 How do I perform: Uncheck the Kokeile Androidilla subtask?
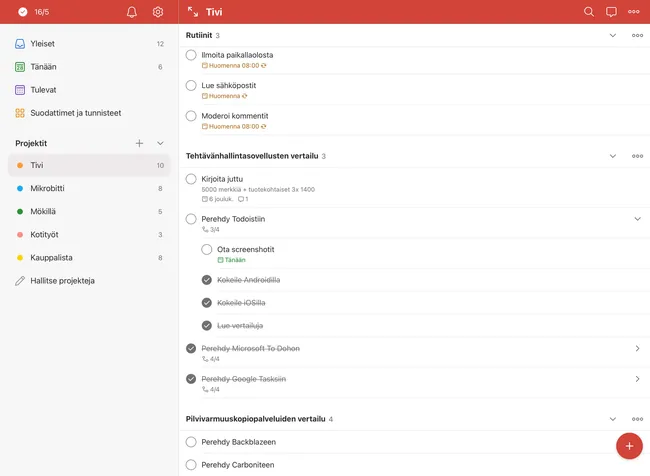point(206,280)
